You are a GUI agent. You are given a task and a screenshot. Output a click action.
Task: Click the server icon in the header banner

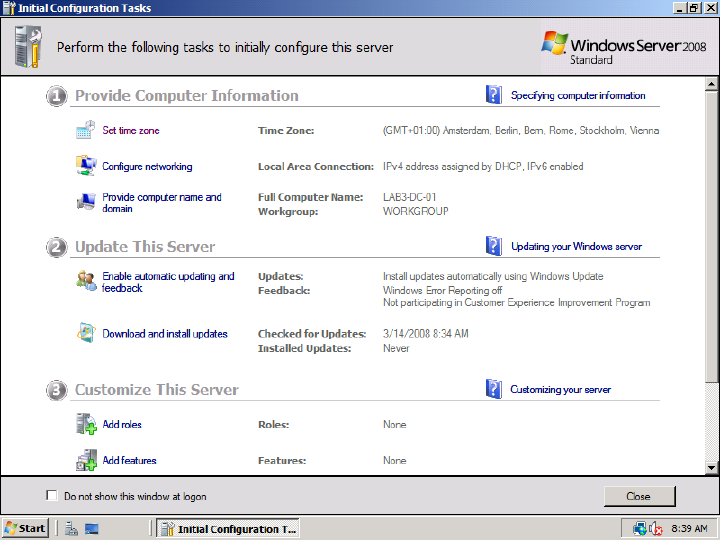tap(28, 46)
